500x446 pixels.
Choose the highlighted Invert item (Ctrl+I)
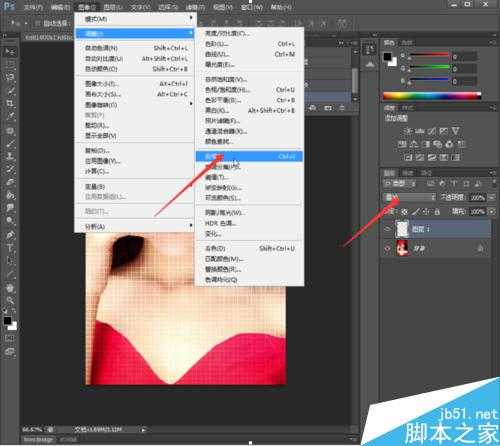(249, 156)
